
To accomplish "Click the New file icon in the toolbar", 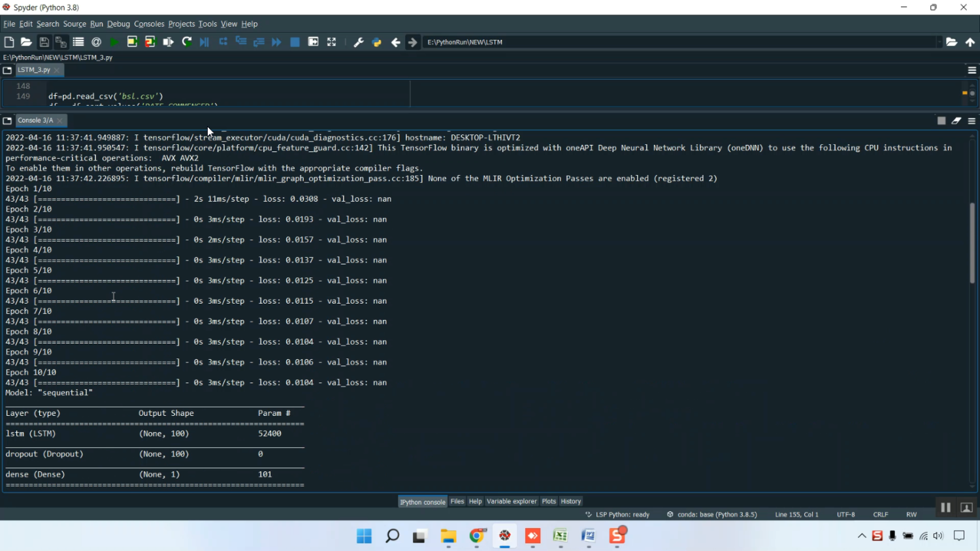I will coord(9,42).
